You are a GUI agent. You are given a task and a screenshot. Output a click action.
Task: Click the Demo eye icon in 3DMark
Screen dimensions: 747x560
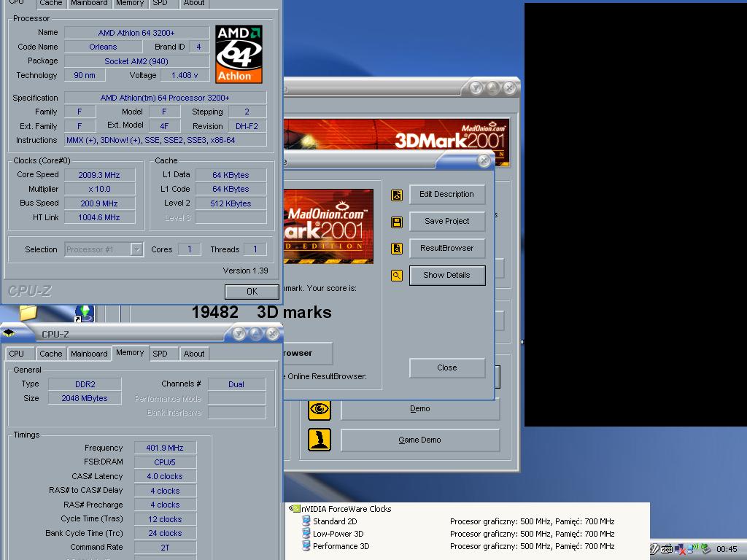click(x=320, y=409)
